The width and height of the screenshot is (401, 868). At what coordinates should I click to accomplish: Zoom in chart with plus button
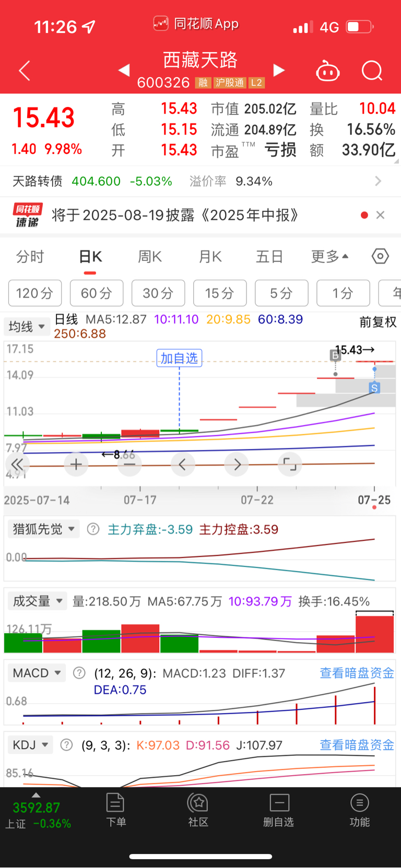pos(76,464)
